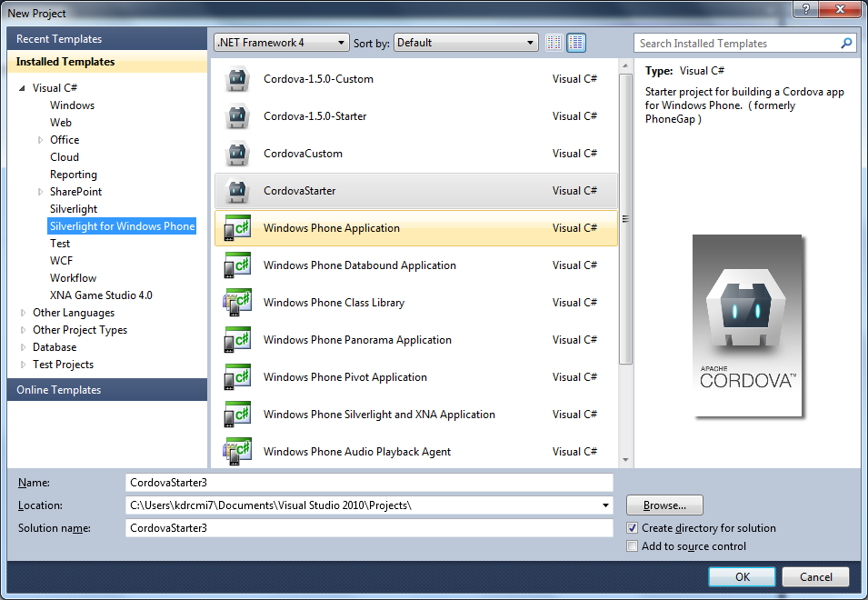Expand the Other Languages node
This screenshot has width=868, height=600.
coord(23,313)
